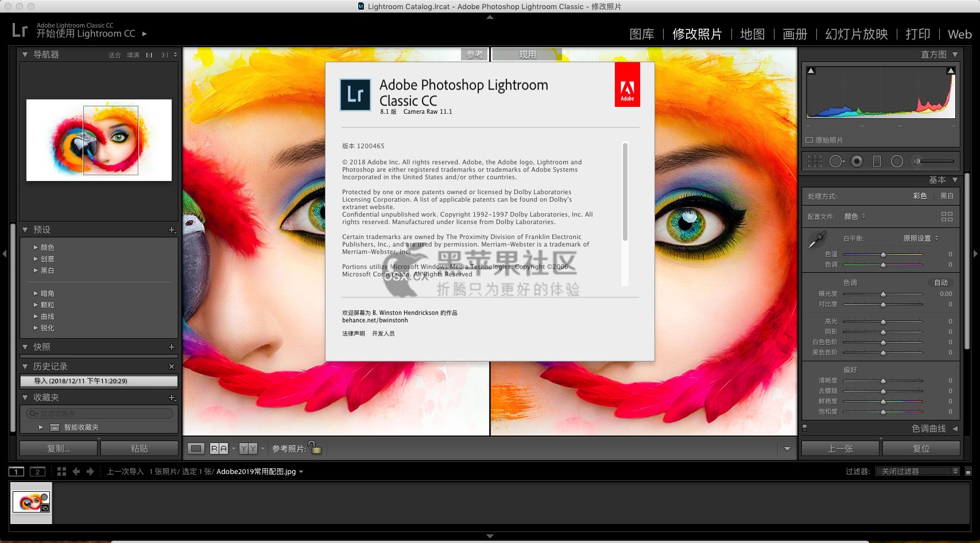
Task: Click the 复位 button
Action: click(921, 449)
